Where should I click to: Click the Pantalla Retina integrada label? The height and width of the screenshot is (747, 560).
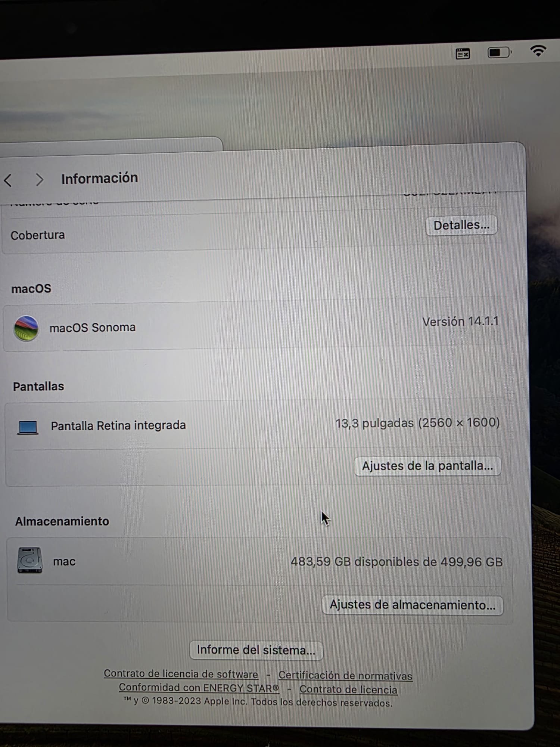point(118,425)
